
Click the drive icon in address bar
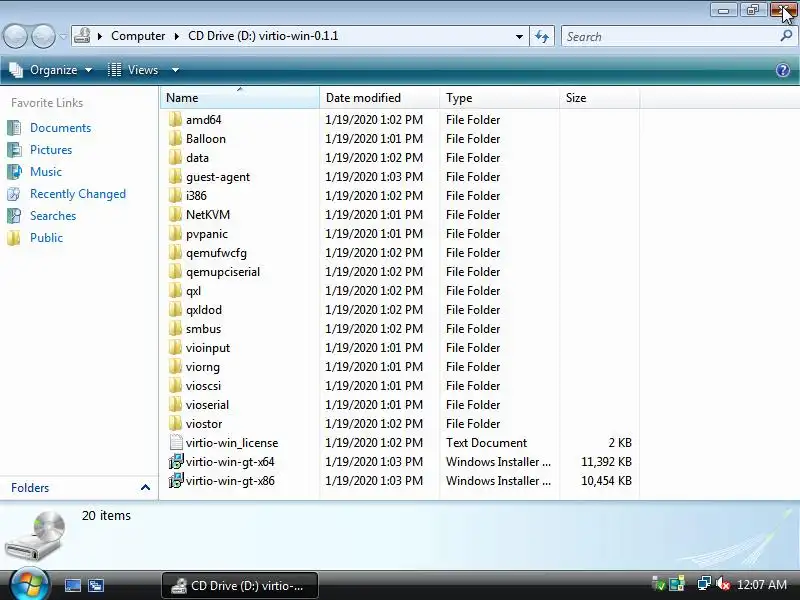pyautogui.click(x=82, y=36)
